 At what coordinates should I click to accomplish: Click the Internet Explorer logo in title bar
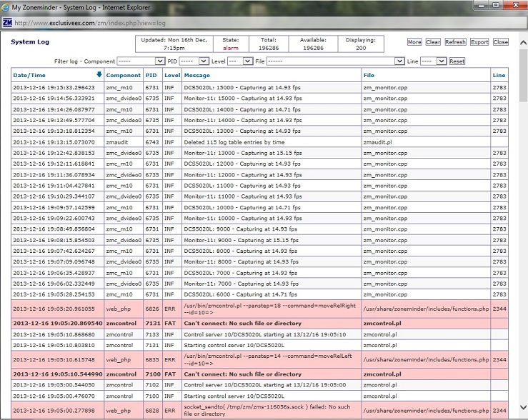(x=6, y=7)
